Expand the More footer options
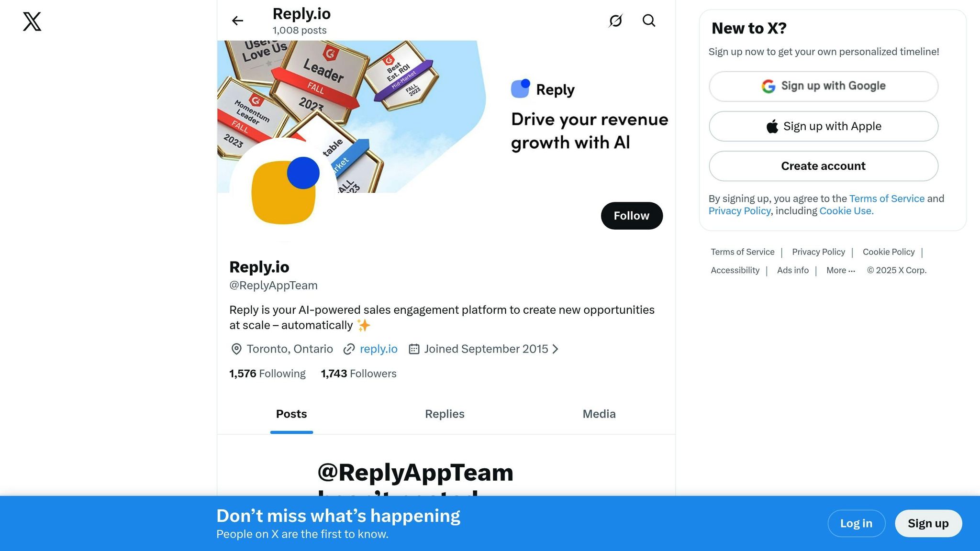Image resolution: width=980 pixels, height=551 pixels. (840, 270)
